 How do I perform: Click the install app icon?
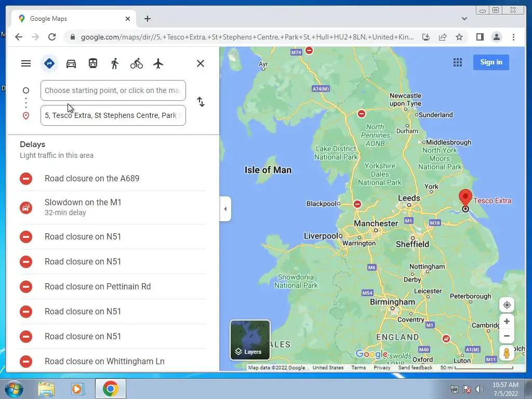426,37
